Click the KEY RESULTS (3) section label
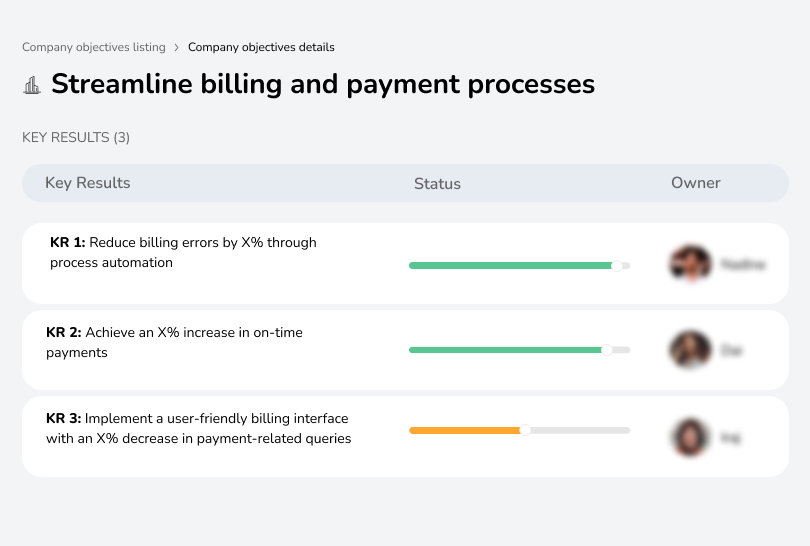This screenshot has height=546, width=810. [x=76, y=137]
